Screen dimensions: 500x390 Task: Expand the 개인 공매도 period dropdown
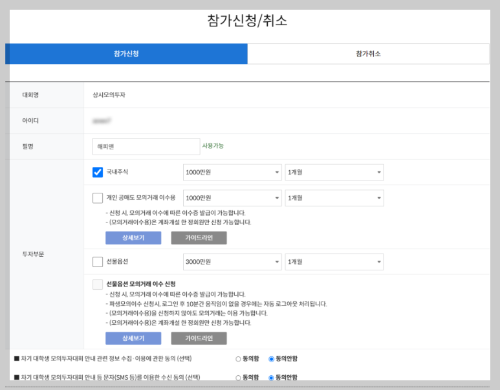click(334, 198)
